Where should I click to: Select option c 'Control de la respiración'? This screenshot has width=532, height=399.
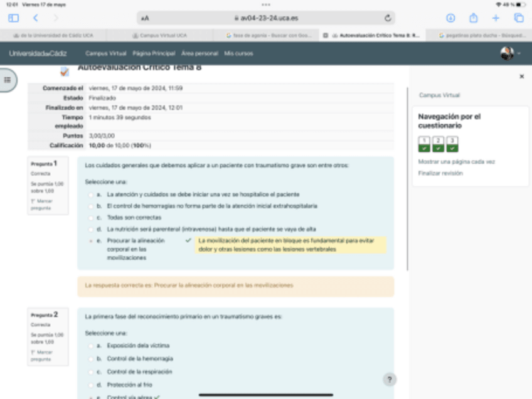90,372
